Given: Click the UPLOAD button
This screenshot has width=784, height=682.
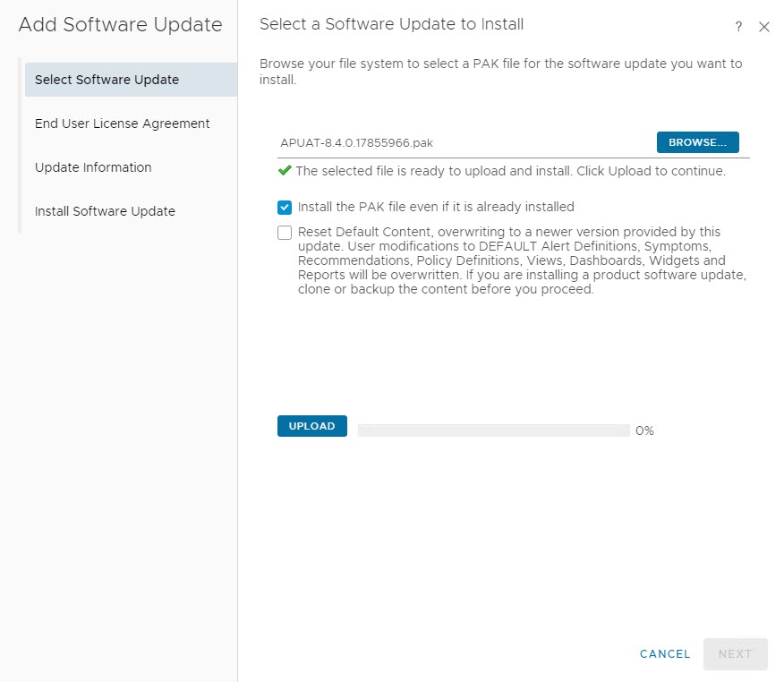Looking at the screenshot, I should pos(311,426).
